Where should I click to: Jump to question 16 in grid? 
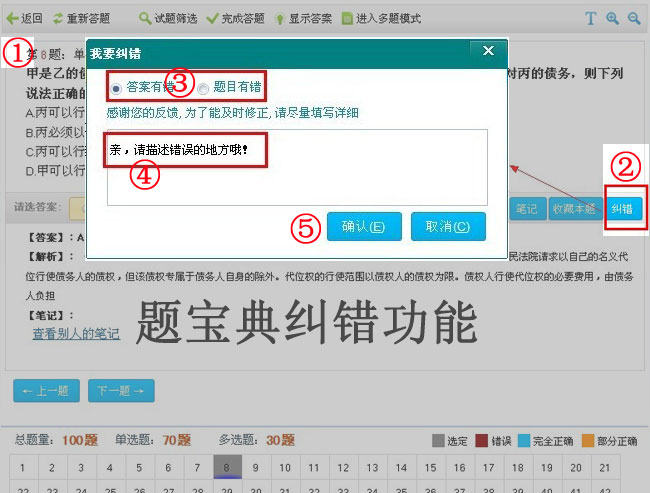coord(460,468)
